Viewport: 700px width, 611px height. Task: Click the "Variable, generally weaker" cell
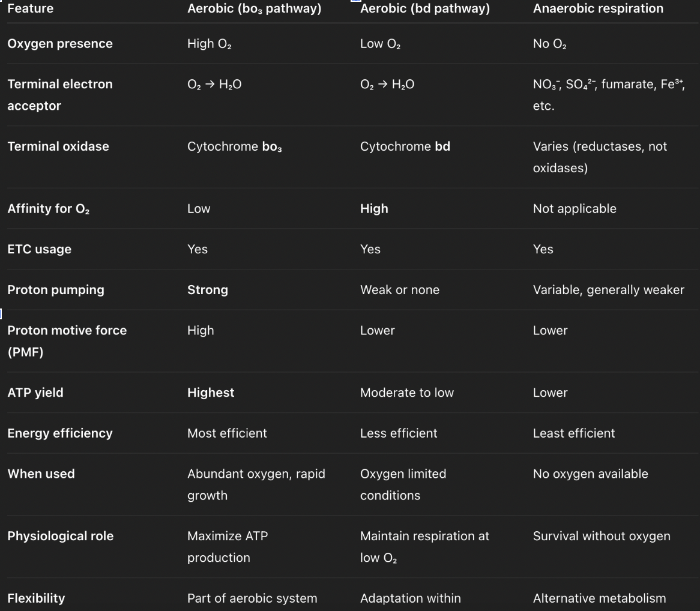click(x=608, y=290)
